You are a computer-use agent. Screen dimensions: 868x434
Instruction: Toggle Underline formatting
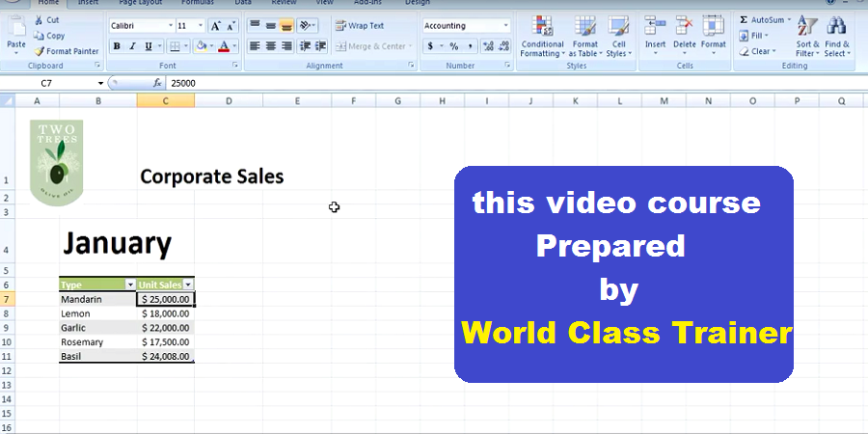148,46
